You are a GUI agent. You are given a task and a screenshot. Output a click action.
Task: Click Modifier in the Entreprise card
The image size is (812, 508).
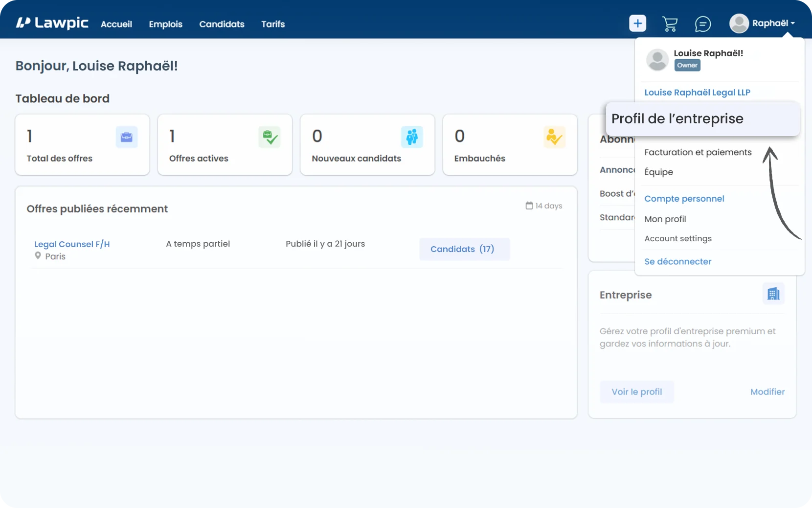[767, 392]
